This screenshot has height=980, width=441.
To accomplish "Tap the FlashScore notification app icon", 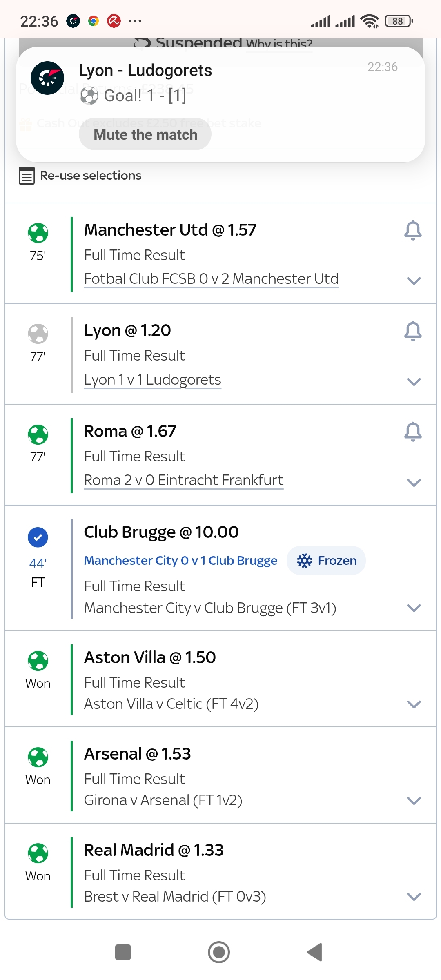I will (x=47, y=78).
